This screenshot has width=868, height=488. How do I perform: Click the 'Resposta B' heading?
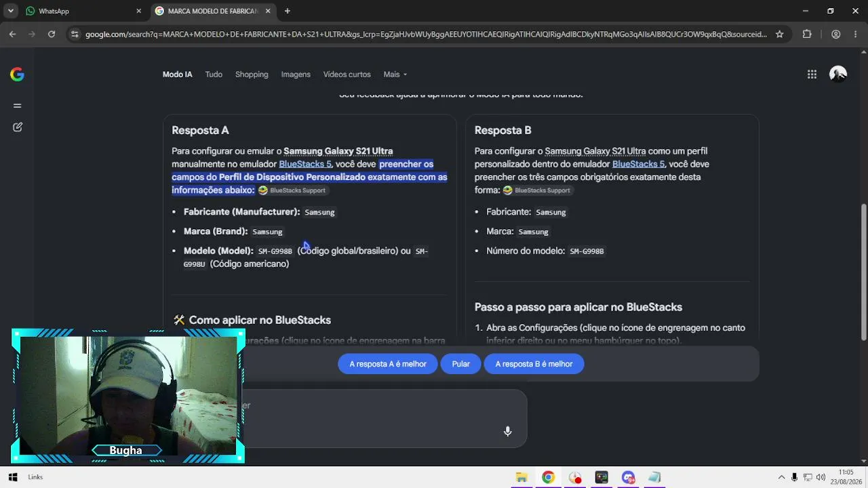(503, 130)
